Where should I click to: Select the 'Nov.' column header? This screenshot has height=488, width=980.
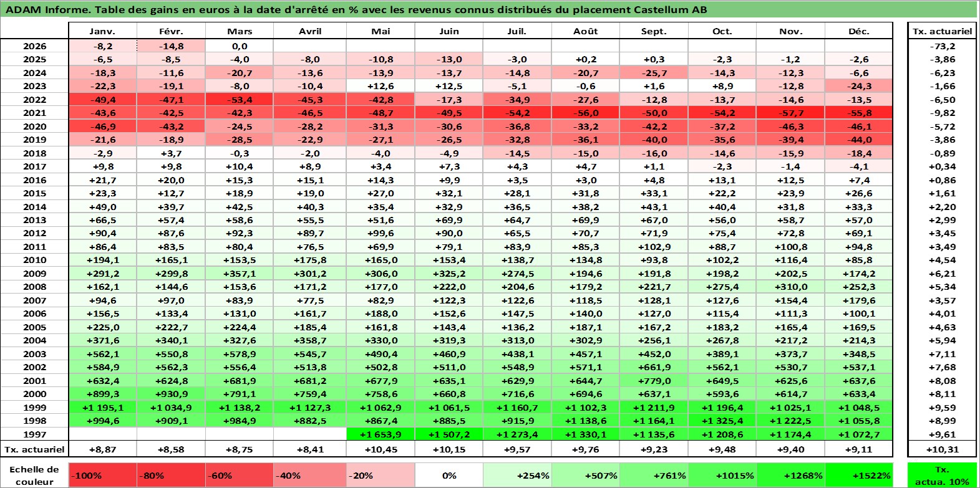point(790,31)
